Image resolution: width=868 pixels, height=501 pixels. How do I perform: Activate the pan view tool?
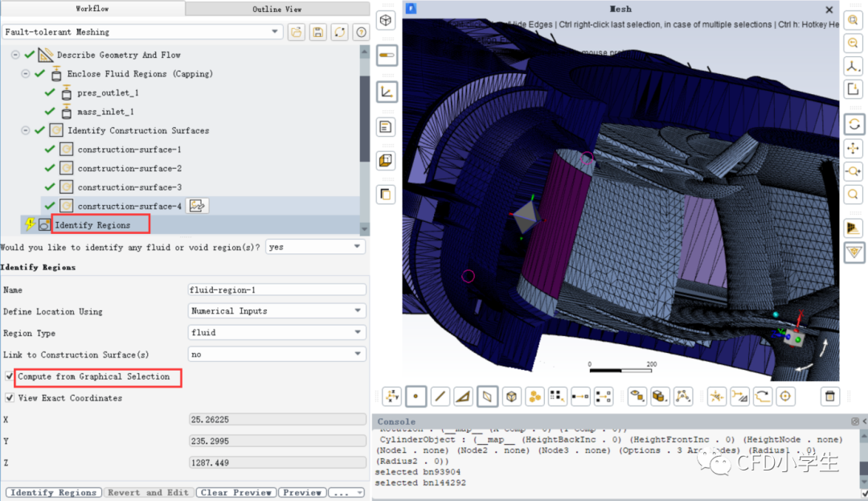[x=853, y=148]
